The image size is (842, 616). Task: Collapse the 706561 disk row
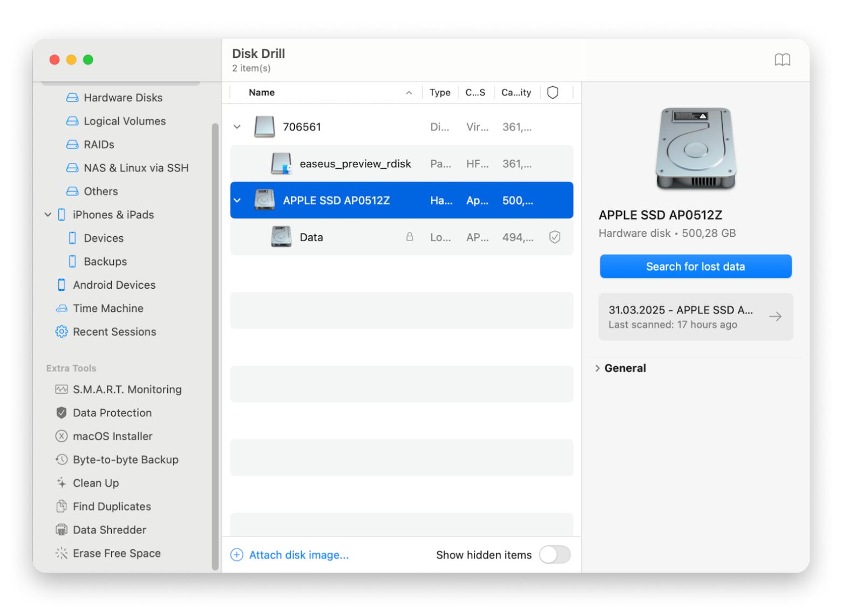tap(237, 127)
